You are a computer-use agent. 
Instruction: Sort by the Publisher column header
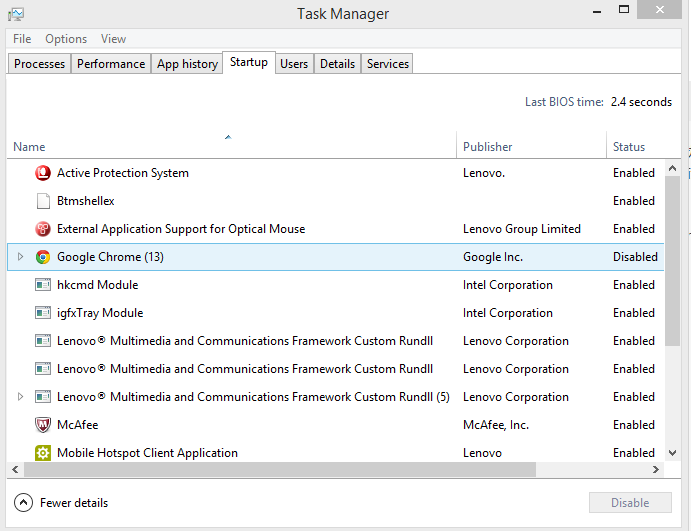pos(531,145)
